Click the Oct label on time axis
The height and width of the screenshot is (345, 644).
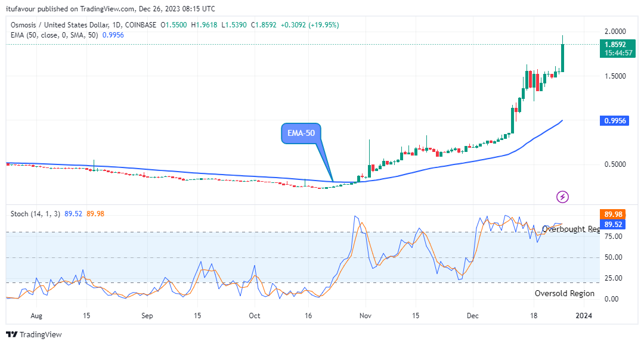(255, 315)
